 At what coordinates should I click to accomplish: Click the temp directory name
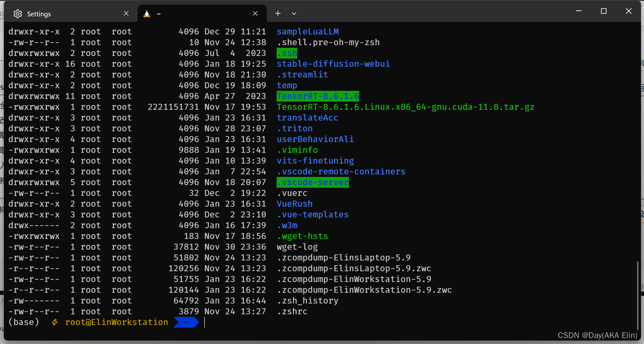tap(287, 86)
